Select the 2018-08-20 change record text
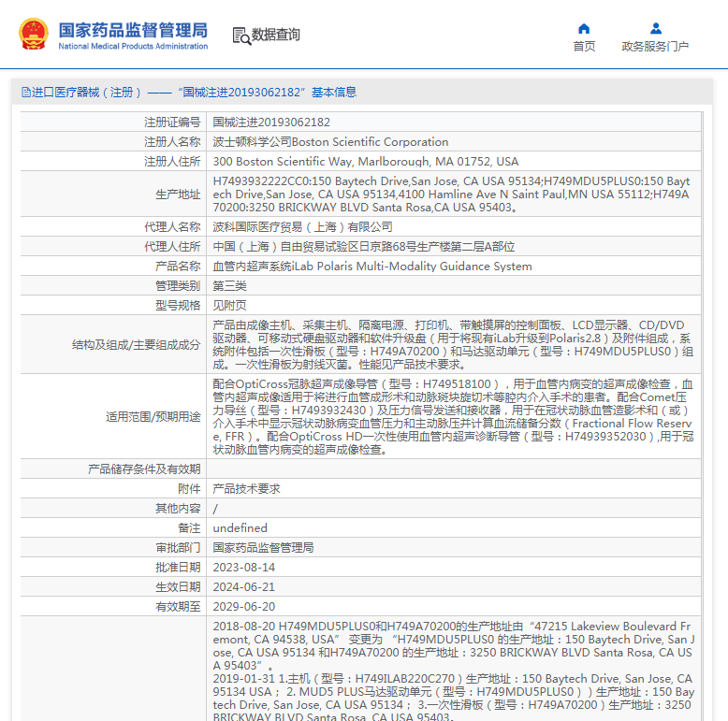Viewport: 728px width, 721px height. tap(453, 646)
